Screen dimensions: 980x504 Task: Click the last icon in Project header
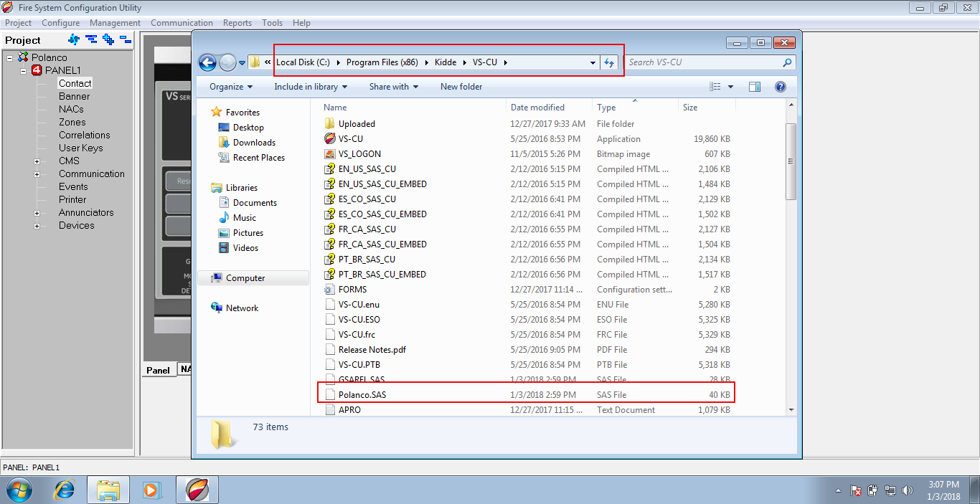pyautogui.click(x=126, y=39)
